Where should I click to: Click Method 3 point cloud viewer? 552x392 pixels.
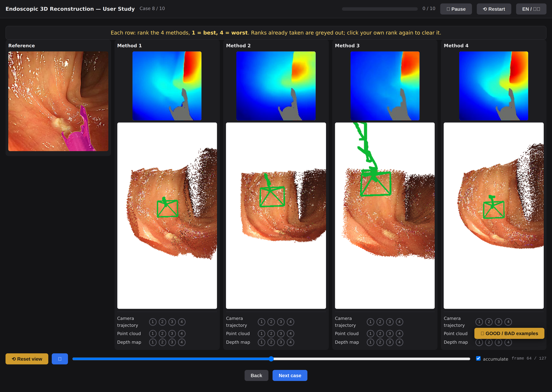[x=385, y=216]
